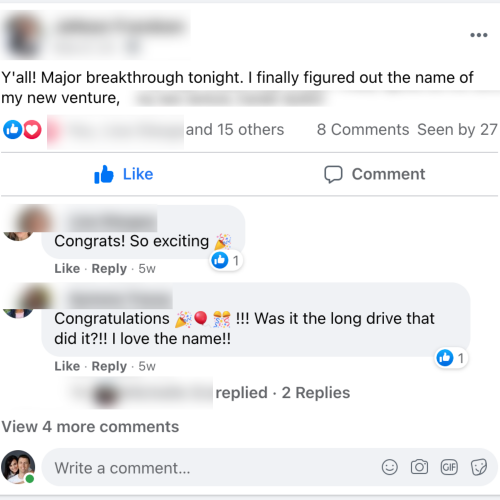The image size is (500, 500).
Task: Open the sticker picker icon
Action: click(x=479, y=467)
